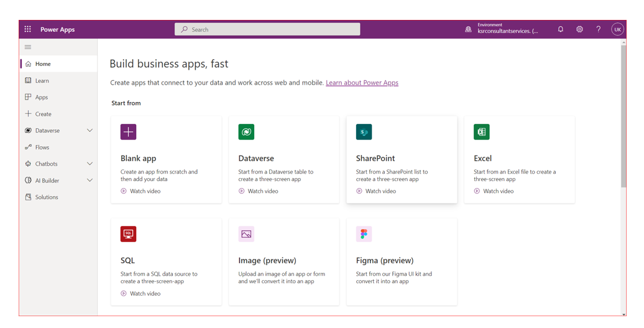Open the app launcher waffle icon

(27, 29)
